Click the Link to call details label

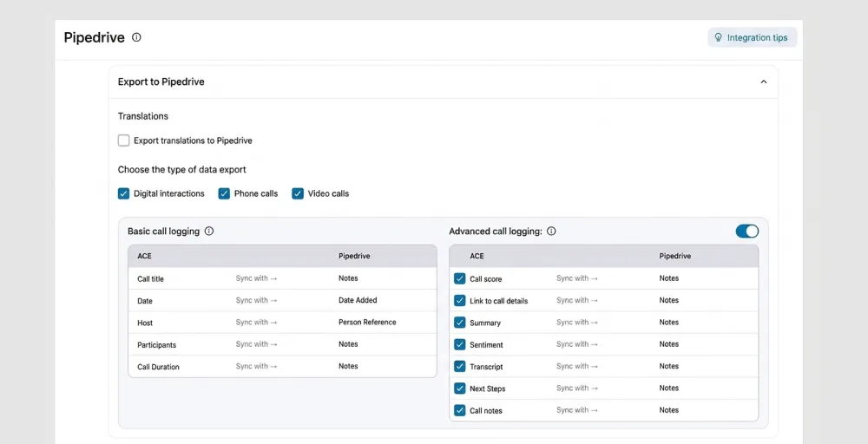[499, 301]
